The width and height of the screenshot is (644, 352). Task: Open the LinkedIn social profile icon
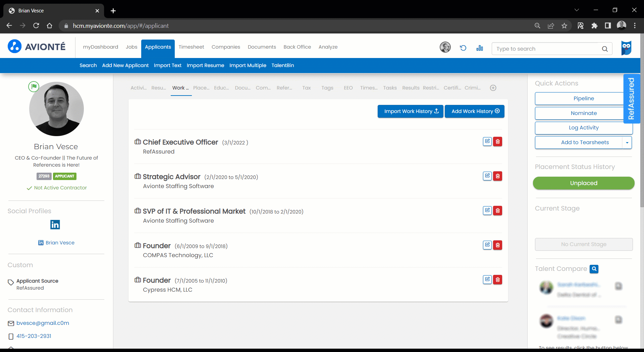[x=55, y=225]
